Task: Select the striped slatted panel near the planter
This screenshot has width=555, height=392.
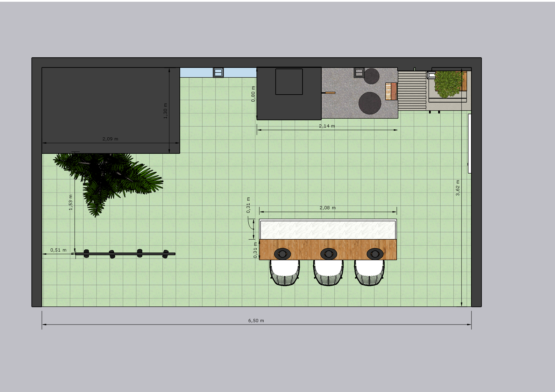Action: (412, 90)
